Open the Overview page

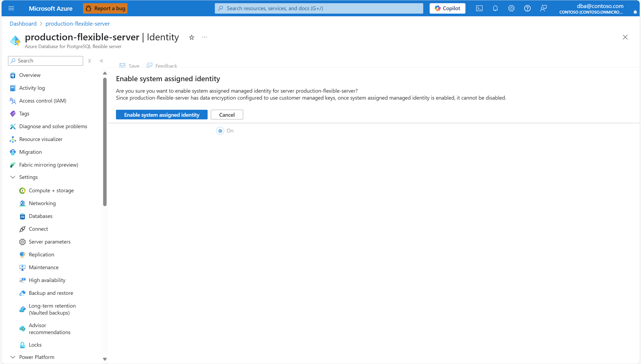30,75
